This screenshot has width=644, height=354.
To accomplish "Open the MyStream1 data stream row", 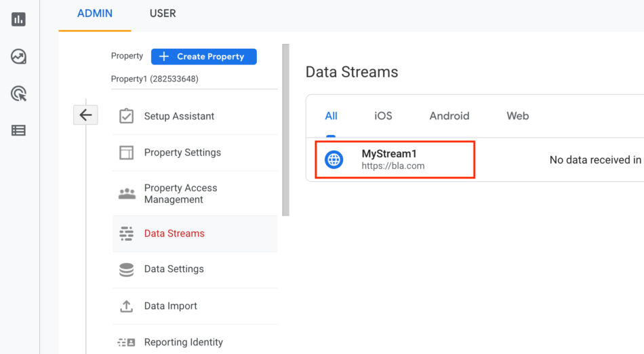I will point(475,160).
